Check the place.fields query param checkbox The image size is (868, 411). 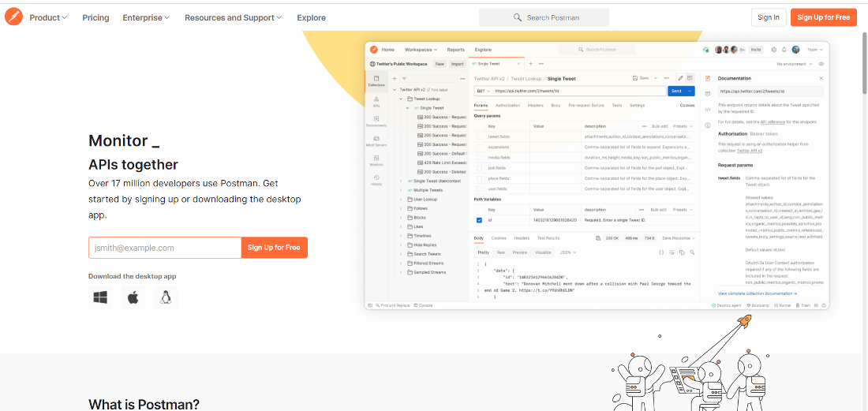[480, 178]
